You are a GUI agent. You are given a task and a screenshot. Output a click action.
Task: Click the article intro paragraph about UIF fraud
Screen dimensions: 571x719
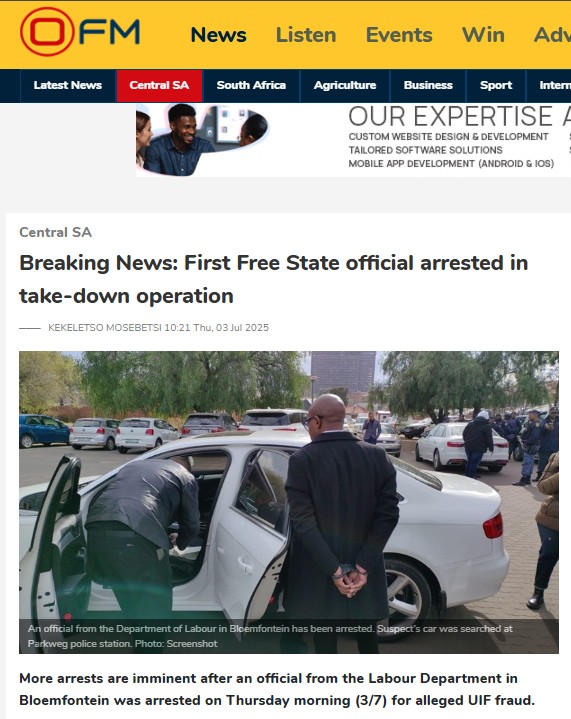pyautogui.click(x=277, y=689)
